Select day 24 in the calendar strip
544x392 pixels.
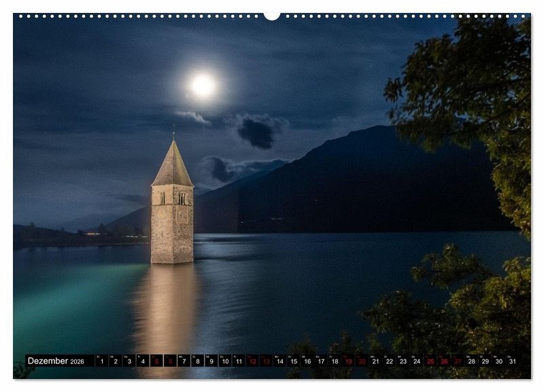pos(417,361)
